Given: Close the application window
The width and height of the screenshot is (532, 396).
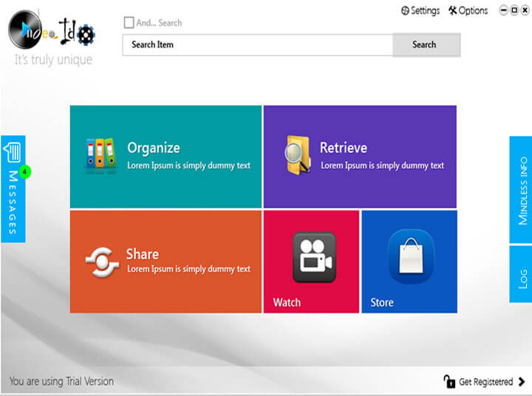Looking at the screenshot, I should 525,10.
